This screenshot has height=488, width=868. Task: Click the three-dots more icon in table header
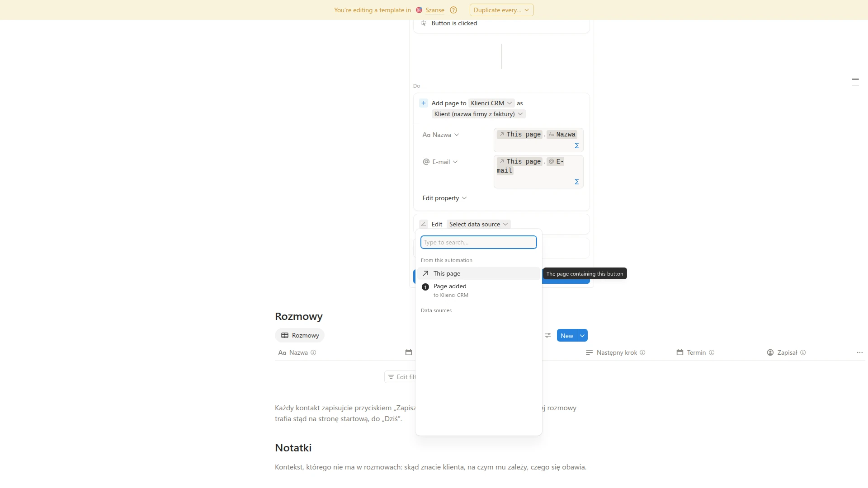[860, 352]
